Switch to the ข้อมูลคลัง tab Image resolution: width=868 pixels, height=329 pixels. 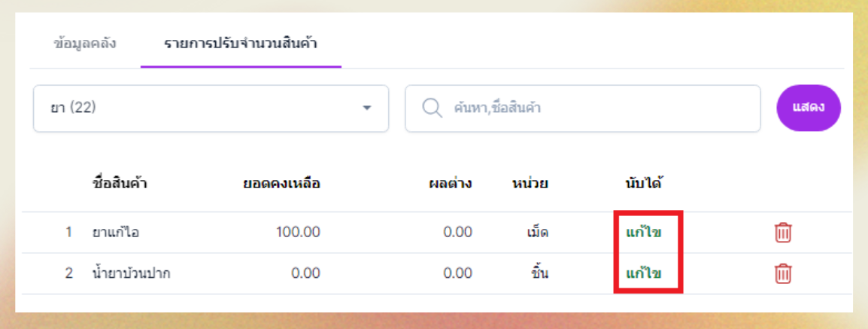[85, 43]
